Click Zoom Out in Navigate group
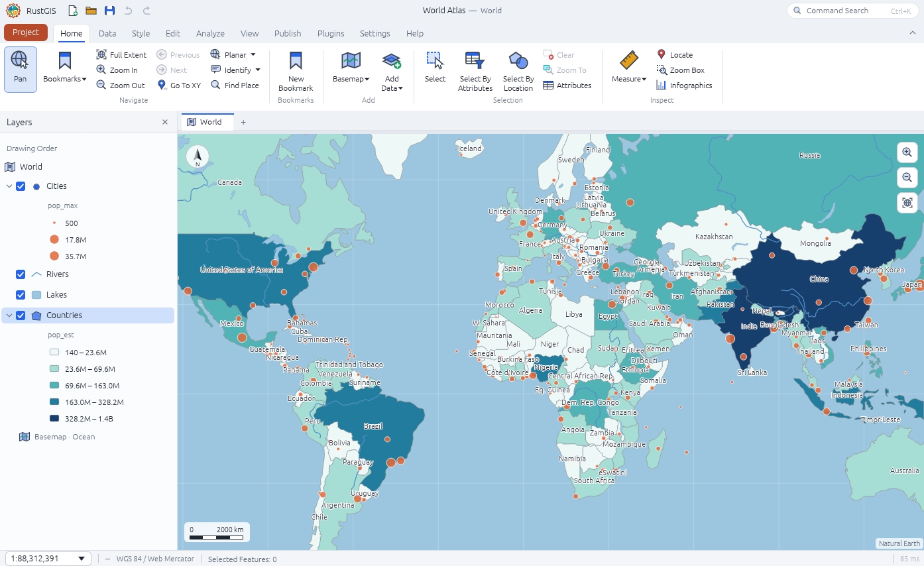Screen dimensions: 924x566 121,85
